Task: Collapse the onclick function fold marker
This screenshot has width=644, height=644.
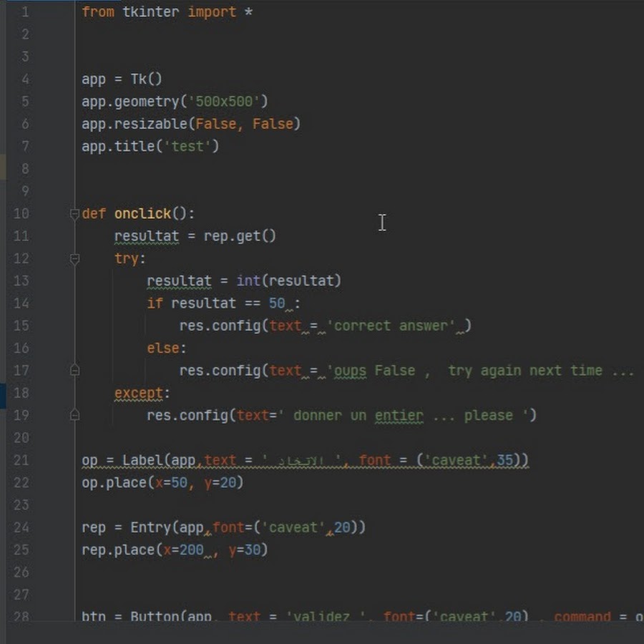Action: [x=74, y=214]
